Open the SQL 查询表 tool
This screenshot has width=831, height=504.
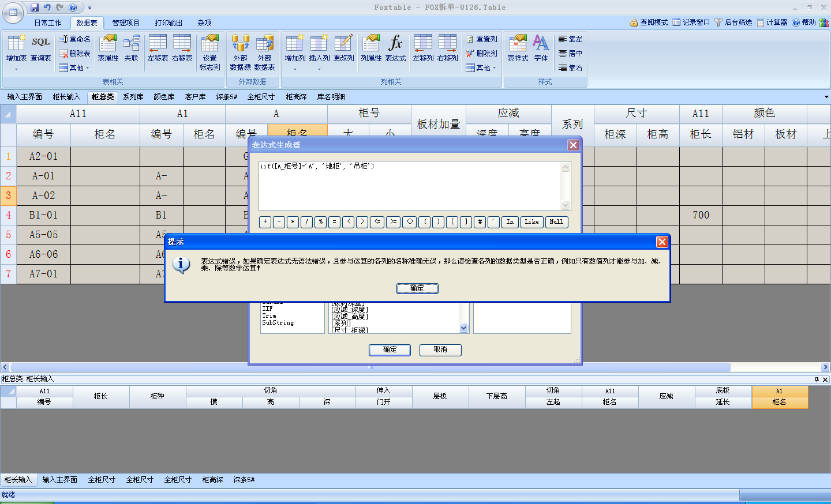point(40,47)
